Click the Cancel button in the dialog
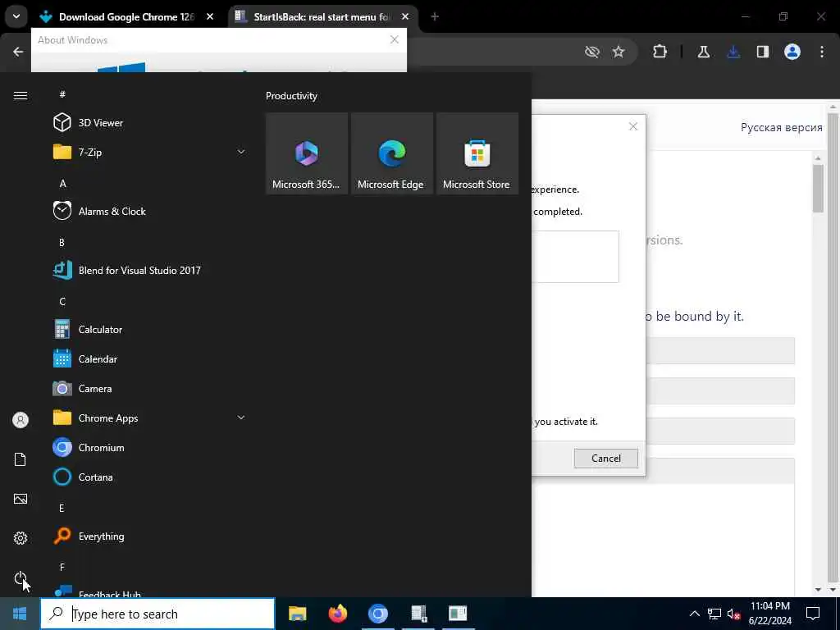The width and height of the screenshot is (840, 630). coord(606,458)
